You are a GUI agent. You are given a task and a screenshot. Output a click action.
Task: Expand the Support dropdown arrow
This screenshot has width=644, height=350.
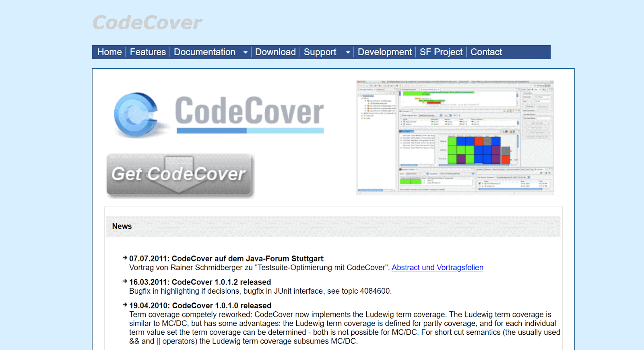[x=348, y=52]
